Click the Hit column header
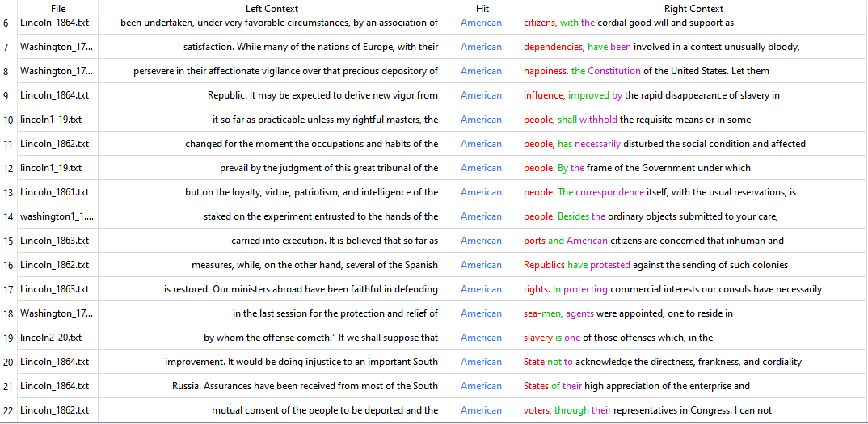The height and width of the screenshot is (424, 868). click(482, 8)
